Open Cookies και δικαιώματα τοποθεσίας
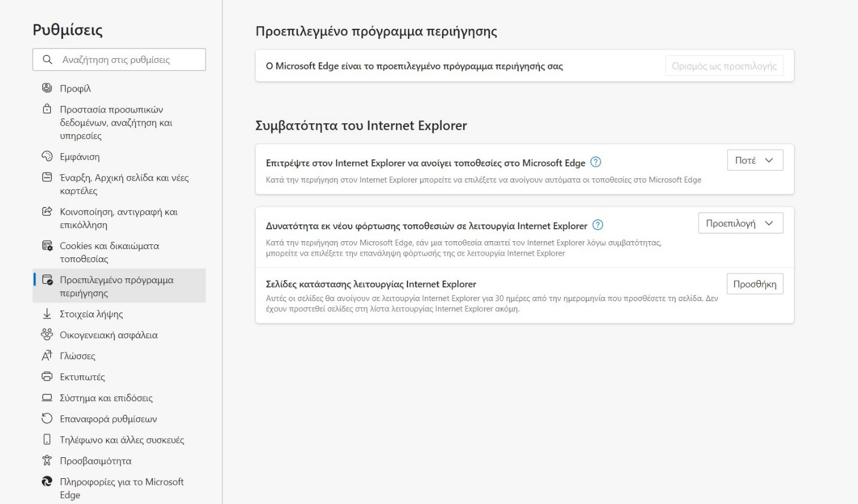Viewport: 858px width, 504px height. tap(119, 253)
